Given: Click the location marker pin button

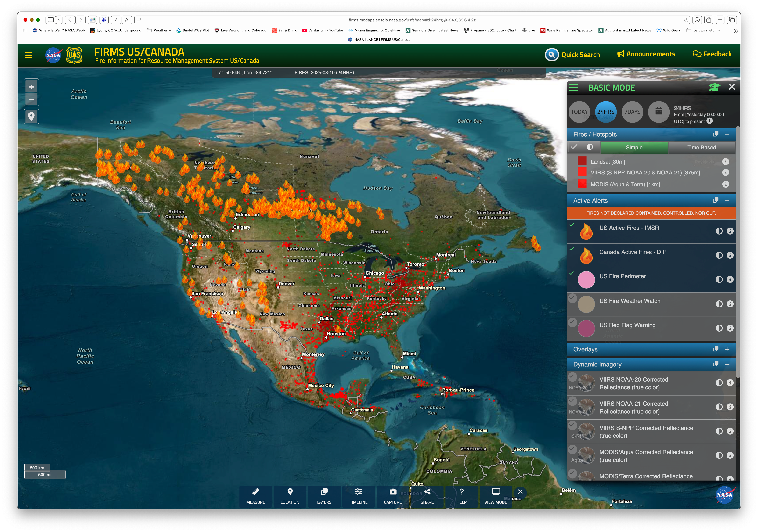Looking at the screenshot, I should 31,117.
